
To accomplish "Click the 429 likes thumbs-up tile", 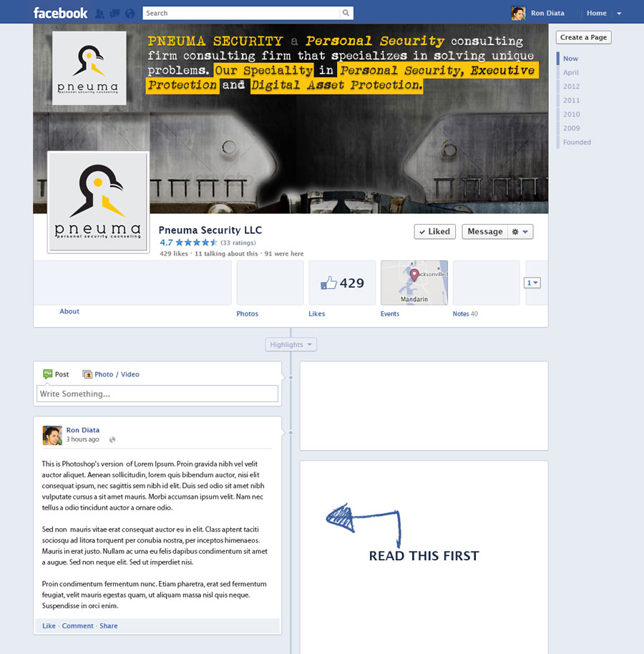I will 342,283.
